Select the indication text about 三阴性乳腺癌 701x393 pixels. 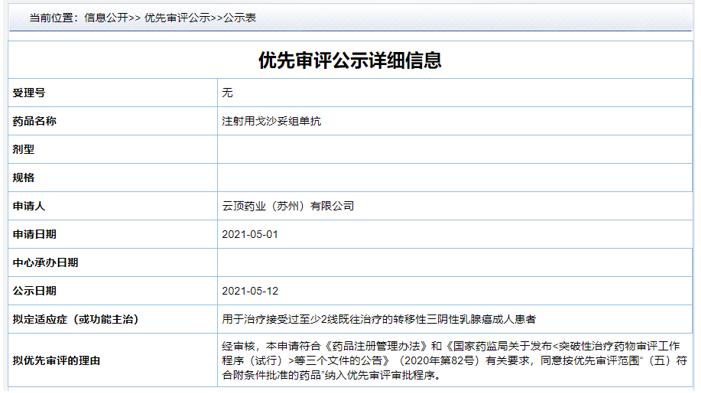tap(379, 319)
